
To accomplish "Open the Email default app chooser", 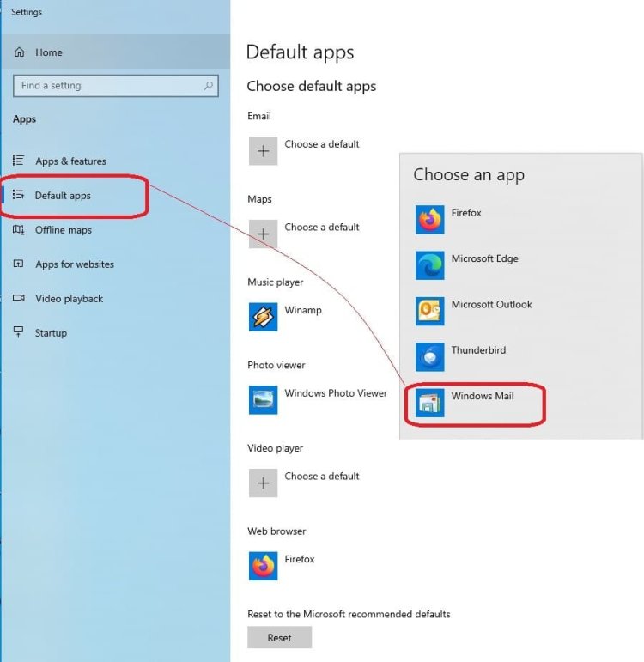I will pos(263,151).
